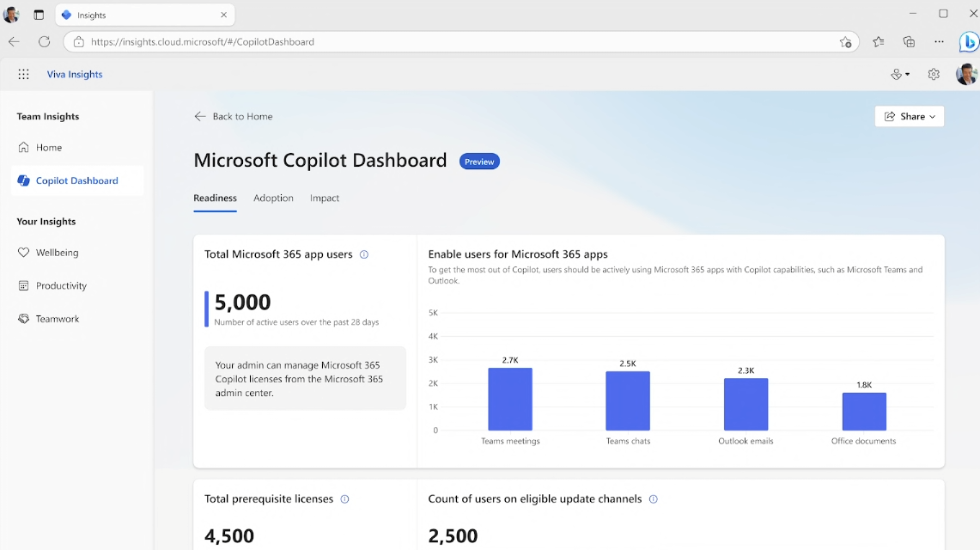Click the Outlook emails bar
The height and width of the screenshot is (550, 980).
point(746,405)
